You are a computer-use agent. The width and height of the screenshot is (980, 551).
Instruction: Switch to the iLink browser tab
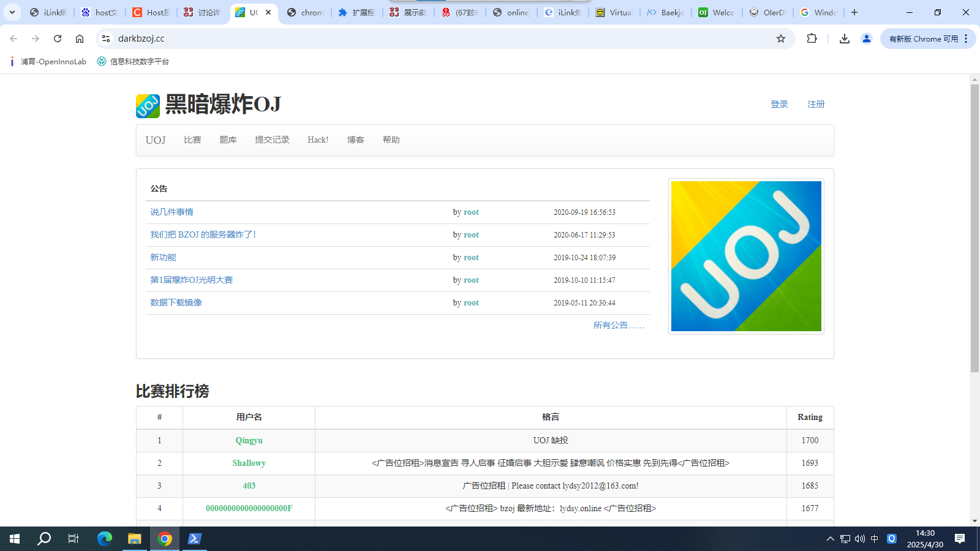click(49, 12)
